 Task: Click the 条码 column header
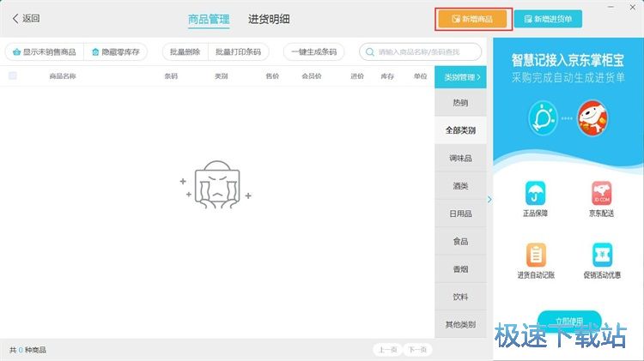pos(171,76)
